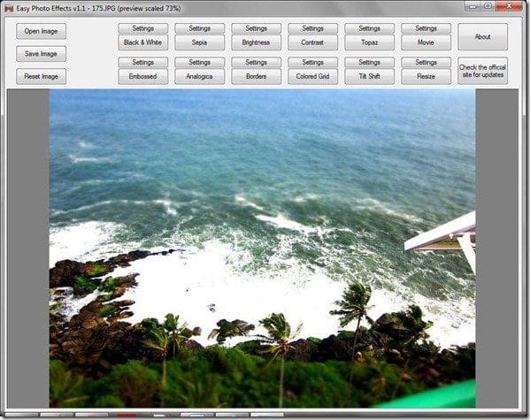Apply the Brightness effect
The image size is (530, 420).
257,42
